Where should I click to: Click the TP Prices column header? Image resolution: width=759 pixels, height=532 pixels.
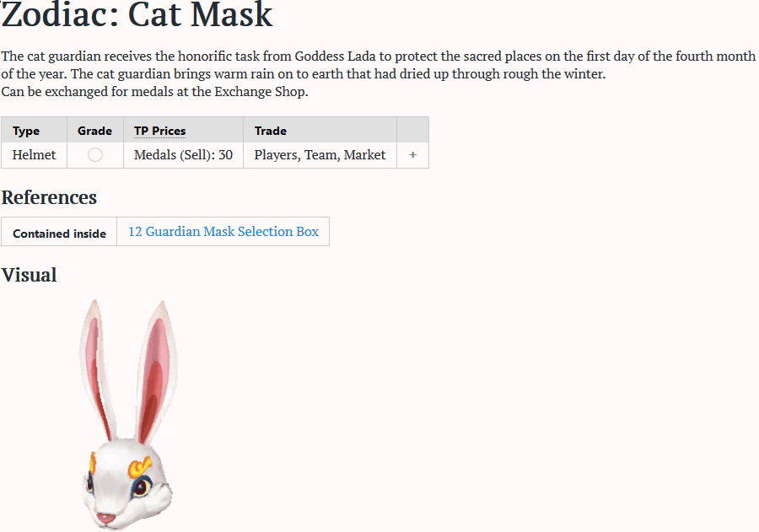(x=160, y=131)
